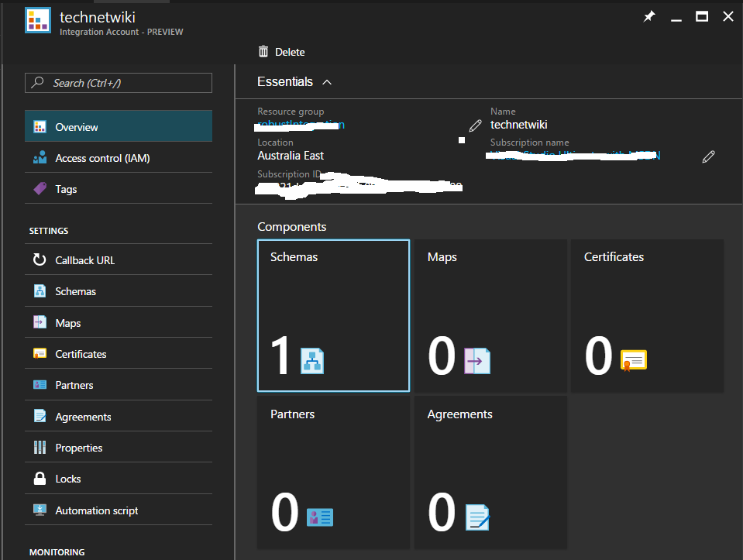Click the Access control people icon
Screen dimensions: 743x560
[40, 157]
